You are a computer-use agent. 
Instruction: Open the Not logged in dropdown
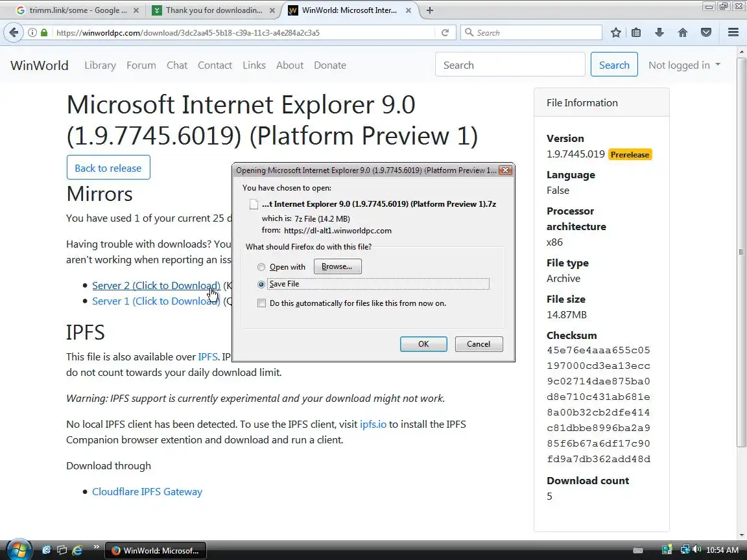click(x=684, y=65)
